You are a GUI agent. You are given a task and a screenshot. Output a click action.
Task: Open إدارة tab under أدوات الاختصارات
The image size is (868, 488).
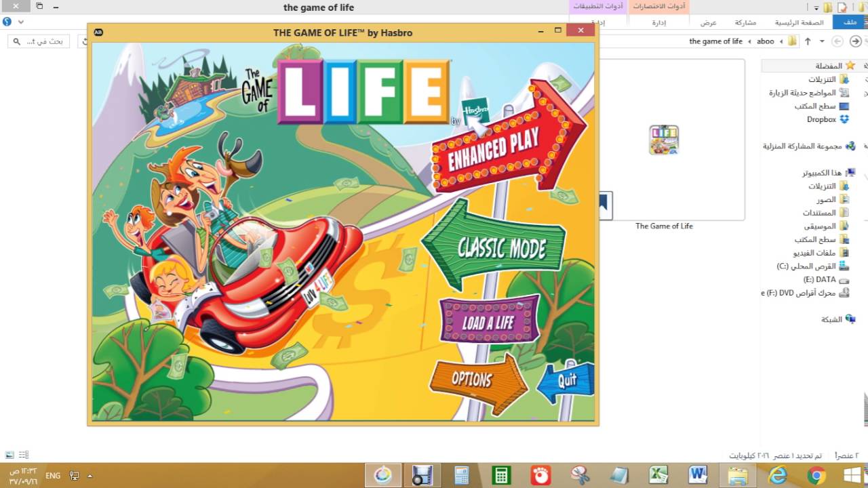tap(658, 22)
